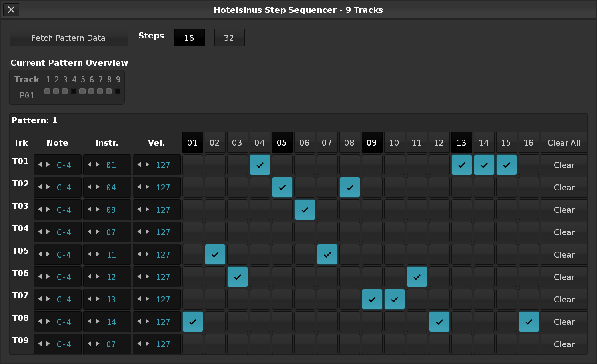Select track 1 block in P01 overview
597x364 pixels.
[x=47, y=91]
